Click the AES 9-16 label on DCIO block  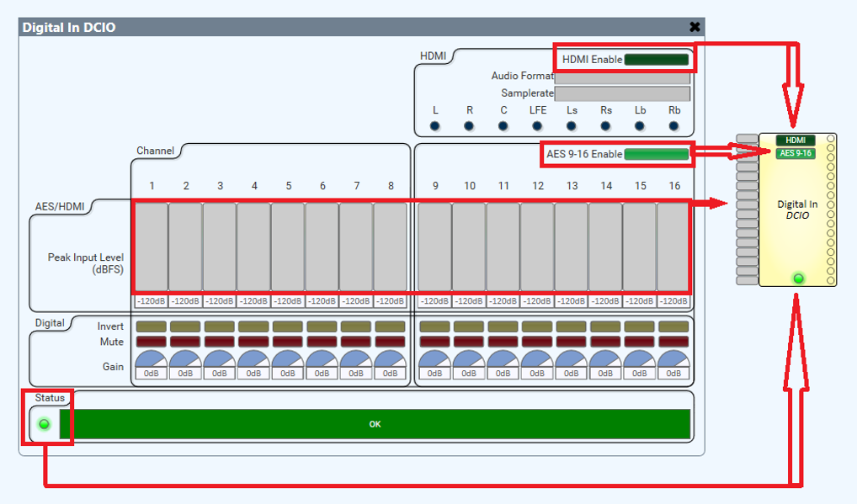[x=795, y=153]
